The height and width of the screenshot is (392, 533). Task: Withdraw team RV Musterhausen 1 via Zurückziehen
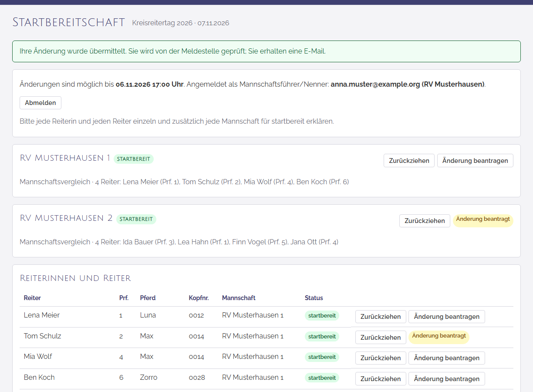pyautogui.click(x=409, y=161)
